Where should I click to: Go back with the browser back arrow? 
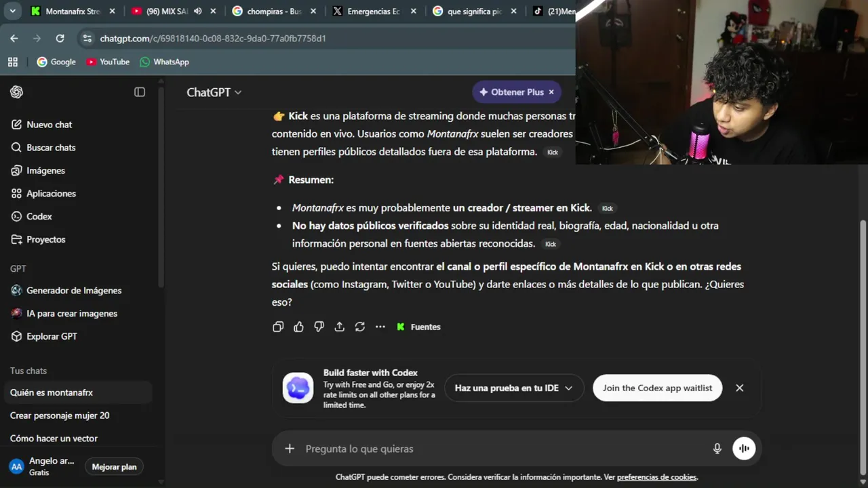14,39
